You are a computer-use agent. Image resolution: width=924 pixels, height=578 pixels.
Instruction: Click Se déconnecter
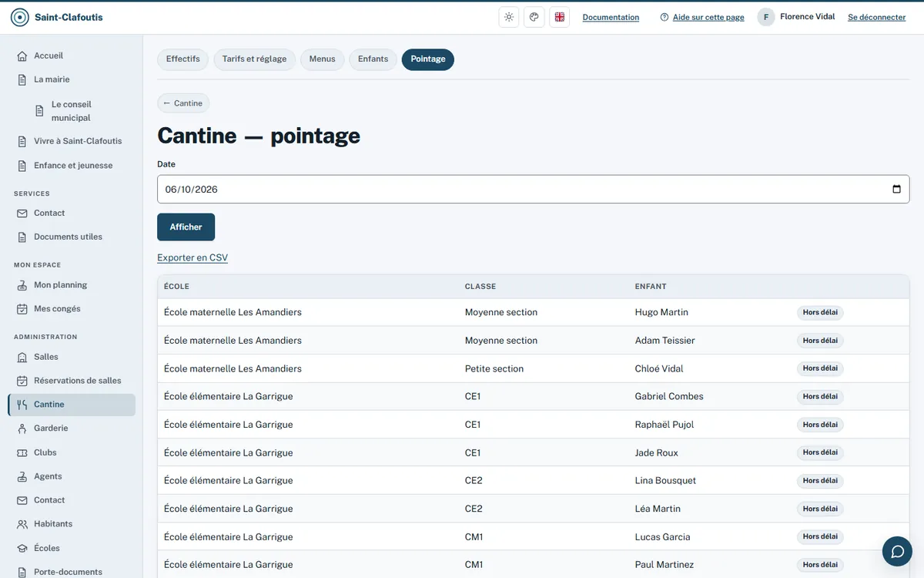[x=876, y=17]
